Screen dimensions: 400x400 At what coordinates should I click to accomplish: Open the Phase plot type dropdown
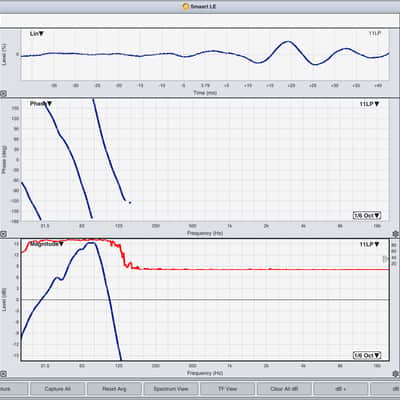[x=41, y=104]
